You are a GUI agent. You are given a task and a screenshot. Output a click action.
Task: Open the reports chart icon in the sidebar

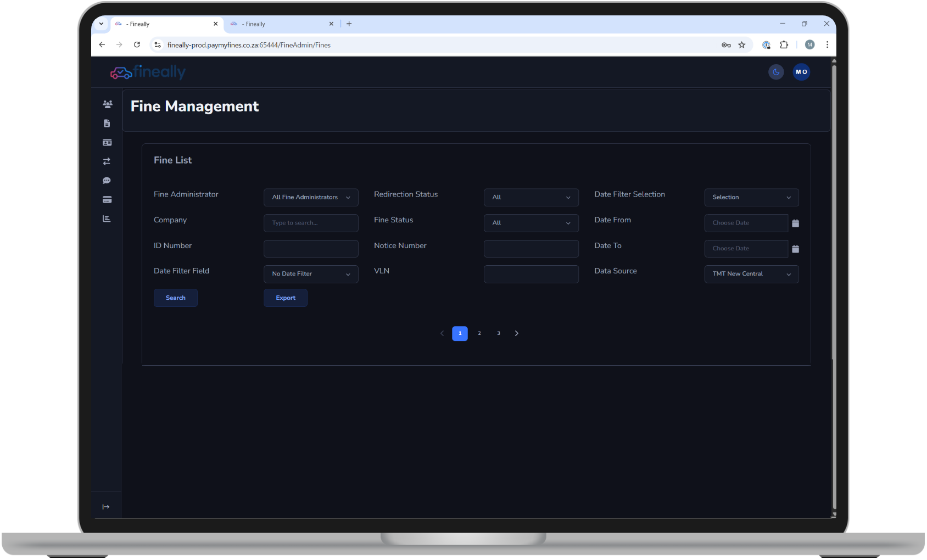tap(107, 218)
